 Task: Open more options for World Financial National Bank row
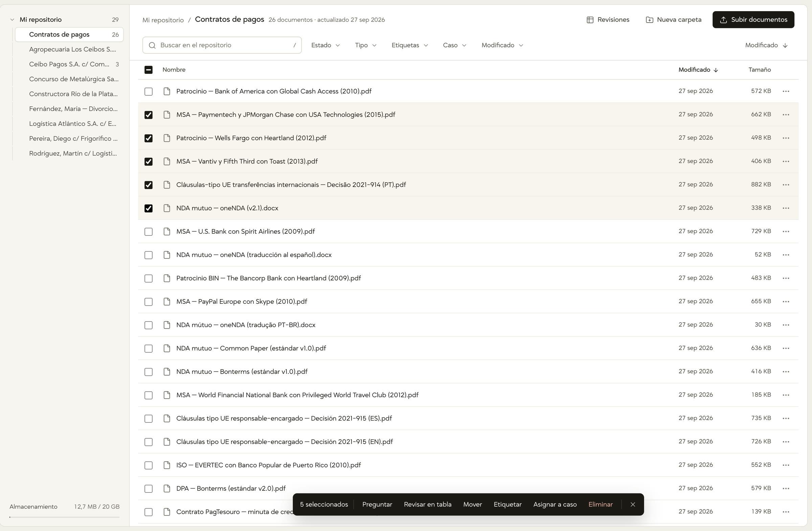tap(786, 395)
